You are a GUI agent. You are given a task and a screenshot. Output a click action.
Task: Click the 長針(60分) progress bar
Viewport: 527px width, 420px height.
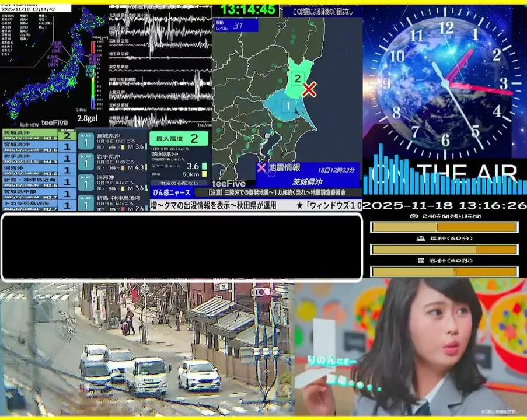[444, 250]
